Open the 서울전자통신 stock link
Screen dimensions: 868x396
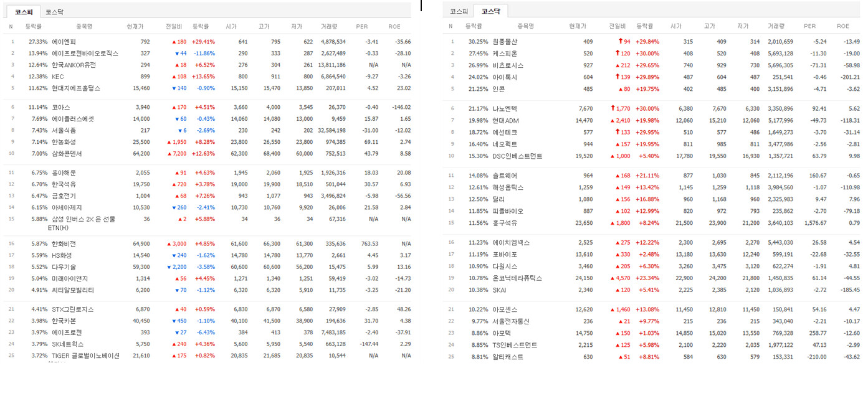[x=510, y=321]
